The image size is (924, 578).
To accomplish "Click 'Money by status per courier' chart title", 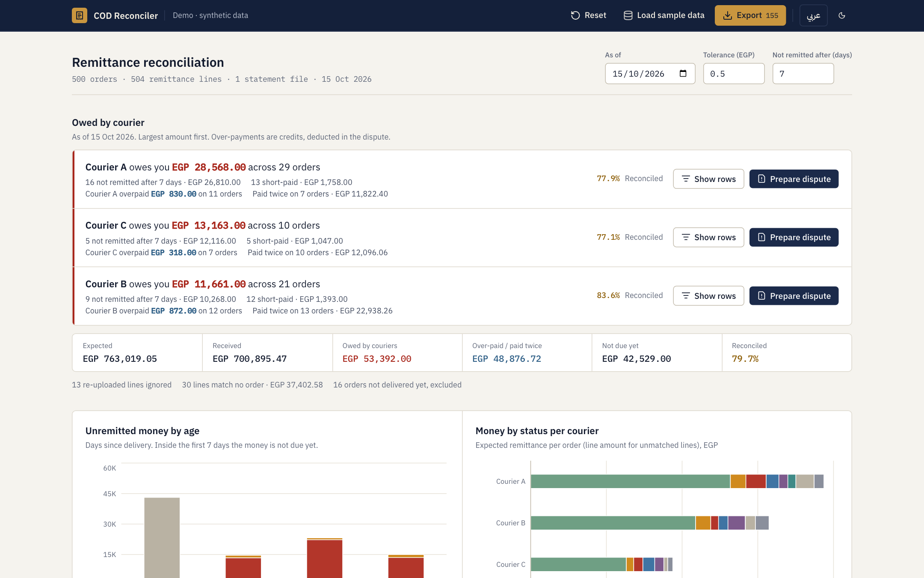I will coord(537,431).
